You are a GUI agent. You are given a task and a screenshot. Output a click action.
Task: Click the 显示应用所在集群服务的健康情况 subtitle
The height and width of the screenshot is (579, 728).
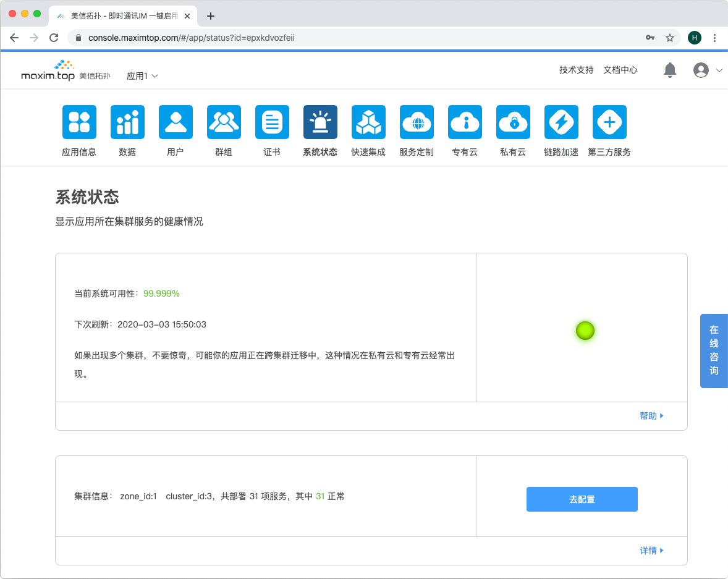coord(129,221)
